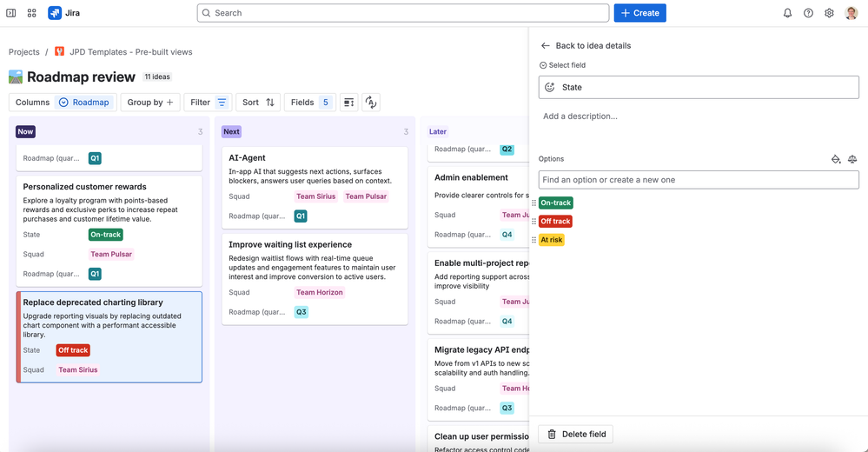Click the JPD Templates project icon
Screen dimensions: 868x452
click(x=59, y=51)
